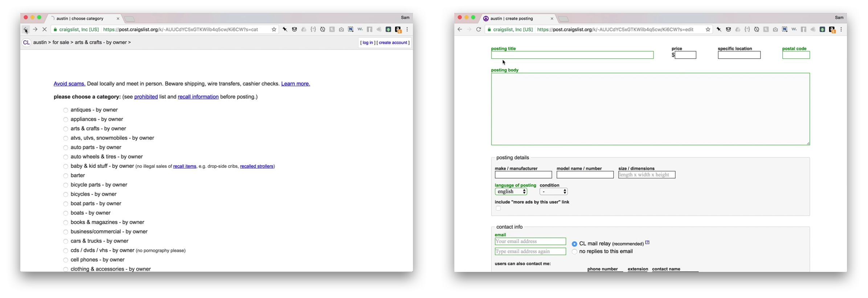Select the CL mail relay radio option
The height and width of the screenshot is (298, 868).
pyautogui.click(x=574, y=244)
